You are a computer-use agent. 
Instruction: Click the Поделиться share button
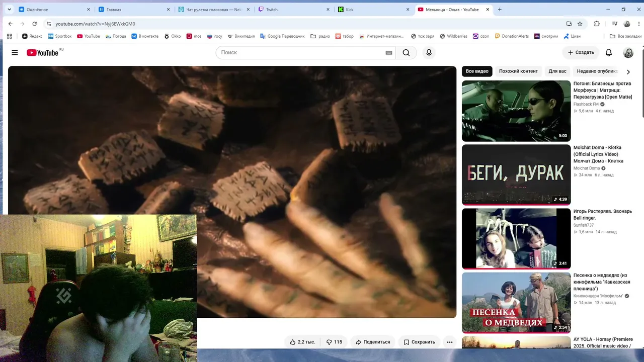373,342
